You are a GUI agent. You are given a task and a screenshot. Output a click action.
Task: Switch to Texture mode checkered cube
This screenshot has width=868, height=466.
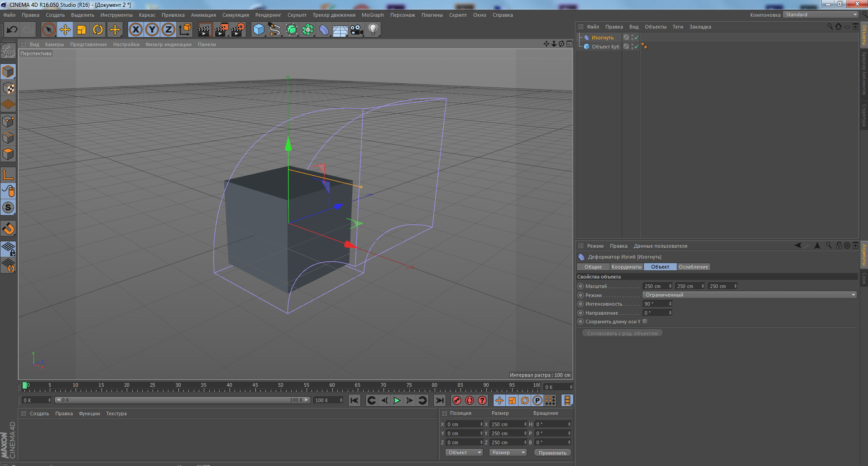coord(9,88)
